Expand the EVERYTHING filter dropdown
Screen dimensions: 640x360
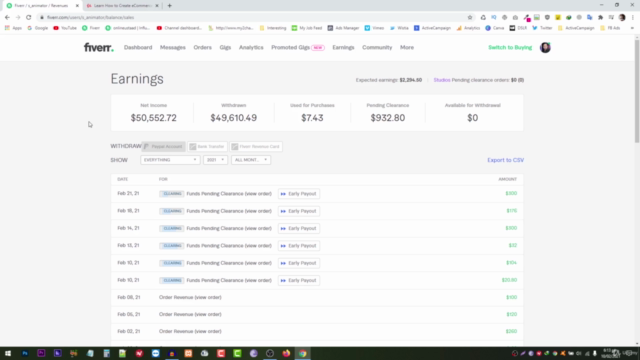(x=170, y=160)
